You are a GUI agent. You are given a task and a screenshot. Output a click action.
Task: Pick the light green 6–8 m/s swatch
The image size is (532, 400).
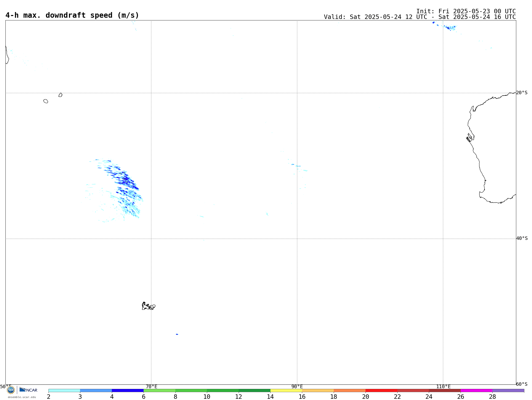[159, 390]
